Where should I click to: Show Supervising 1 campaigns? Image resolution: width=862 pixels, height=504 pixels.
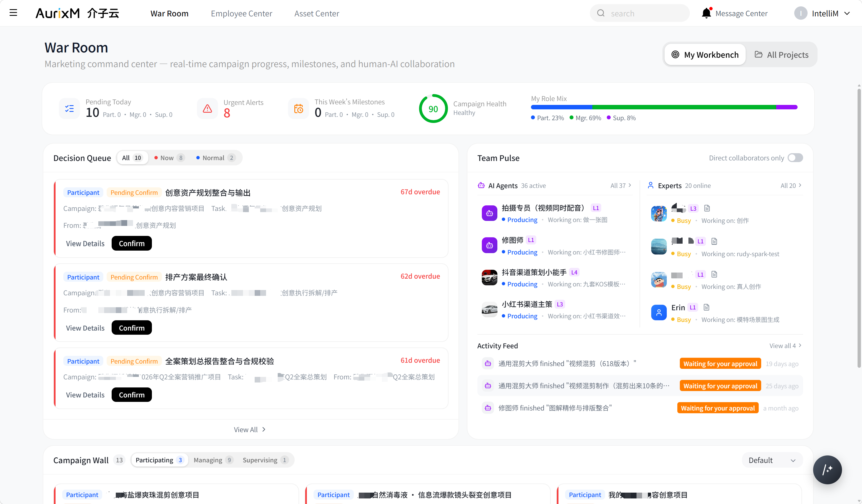pyautogui.click(x=265, y=460)
